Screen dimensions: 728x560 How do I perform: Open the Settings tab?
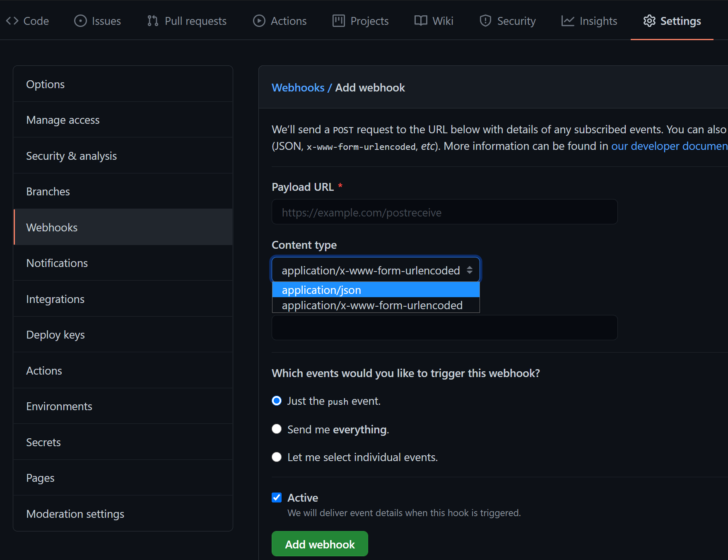(x=672, y=21)
